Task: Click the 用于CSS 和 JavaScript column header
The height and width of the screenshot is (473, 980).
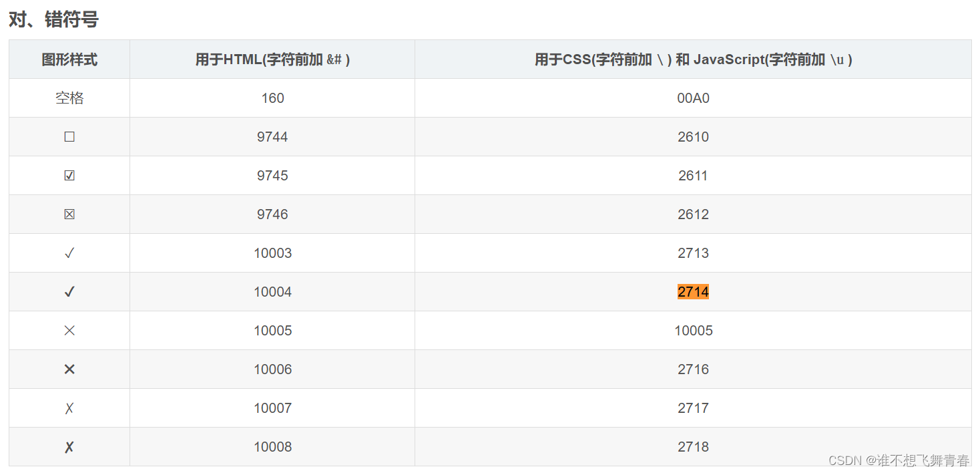Action: (693, 59)
